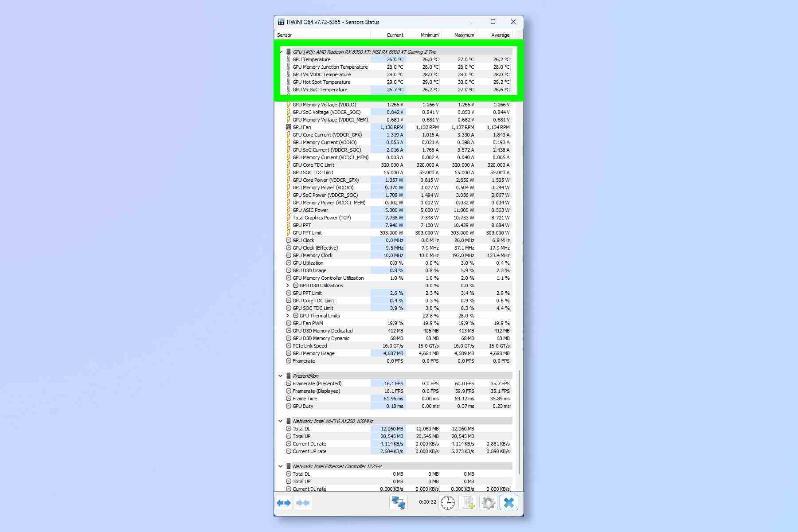Click the PresentMon group chip icon

pos(289,376)
